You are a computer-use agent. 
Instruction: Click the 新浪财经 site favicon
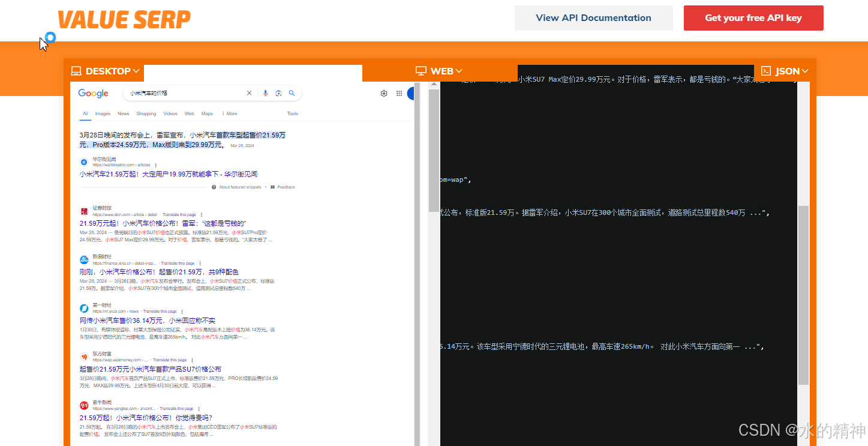tap(84, 259)
